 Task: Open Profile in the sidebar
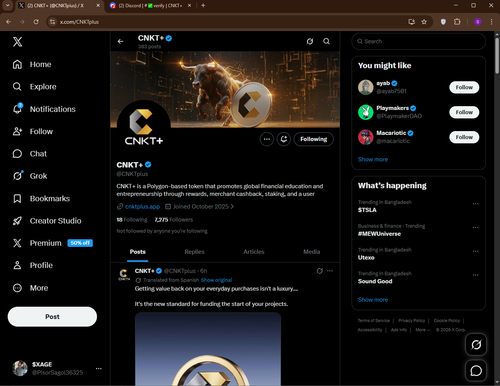[x=33, y=265]
